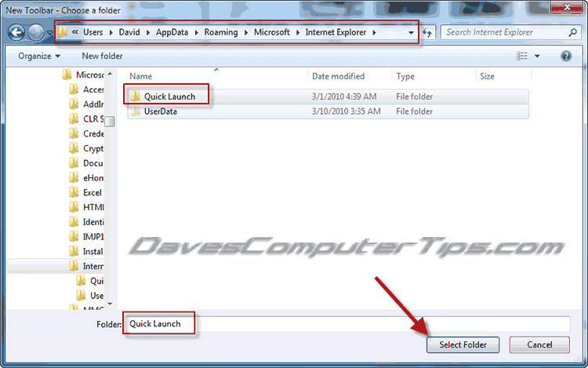The image size is (588, 368).
Task: Expand the arrow after Internet Explorer breadcrumb
Action: click(x=374, y=33)
